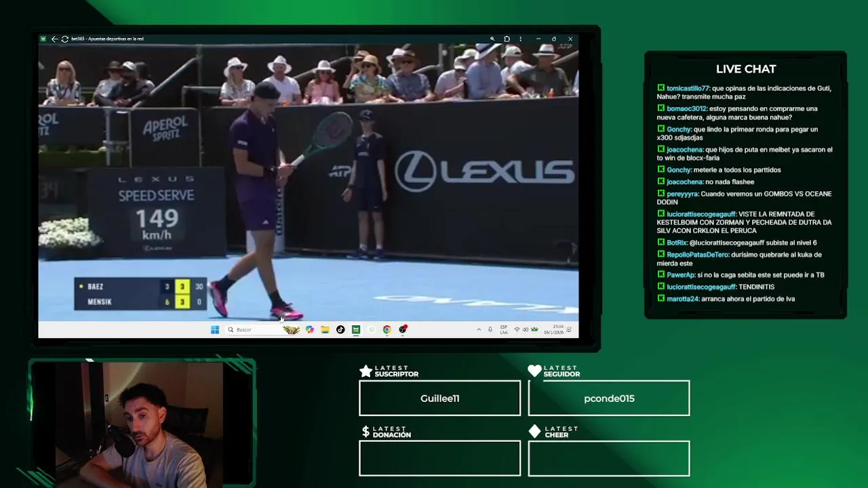Click the Latest Cheer diamond icon
The image size is (868, 488).
[534, 431]
